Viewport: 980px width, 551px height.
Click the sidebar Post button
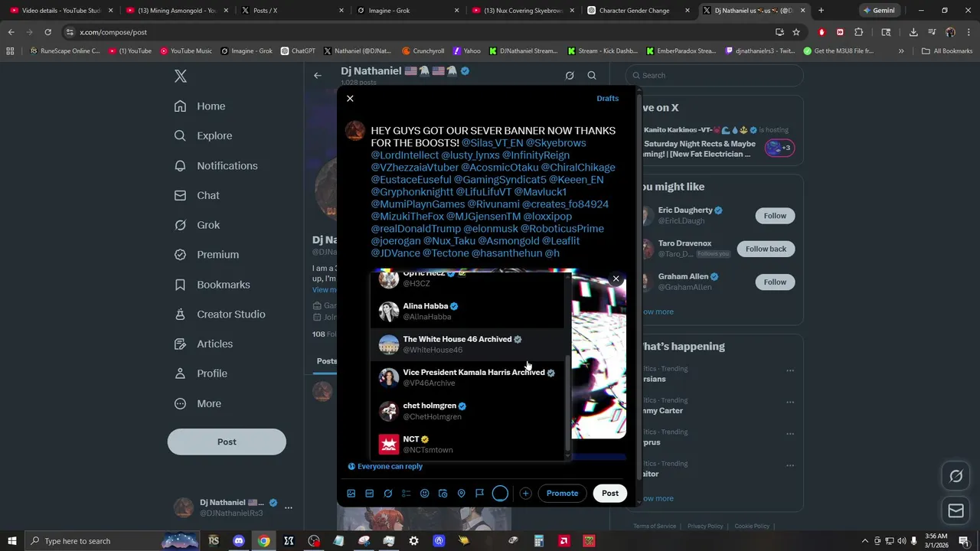click(227, 442)
